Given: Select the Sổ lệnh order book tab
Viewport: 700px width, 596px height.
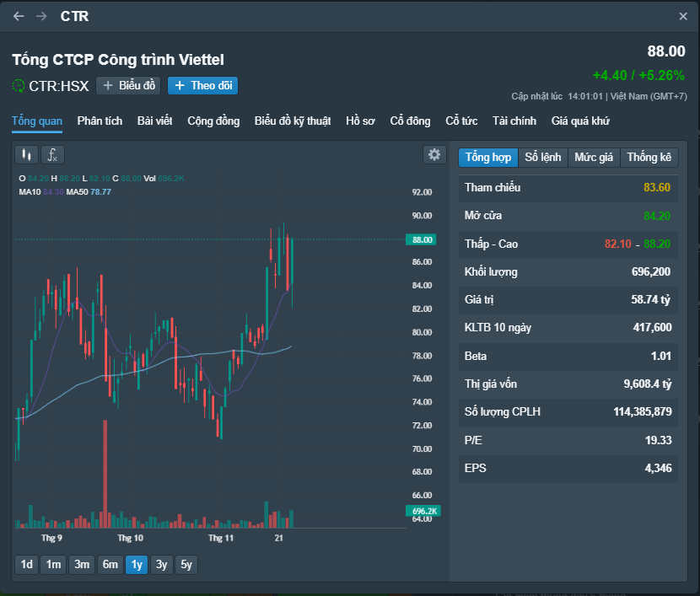Looking at the screenshot, I should (543, 158).
